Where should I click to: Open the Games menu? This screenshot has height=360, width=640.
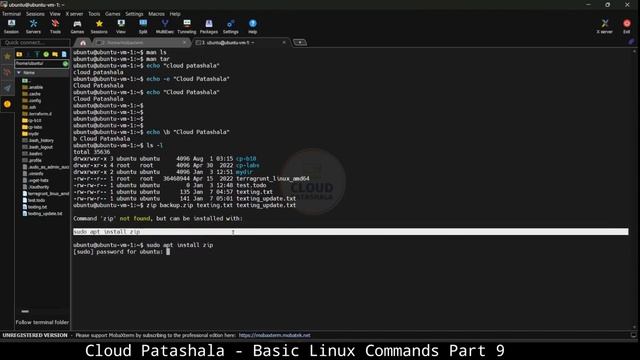(x=113, y=14)
